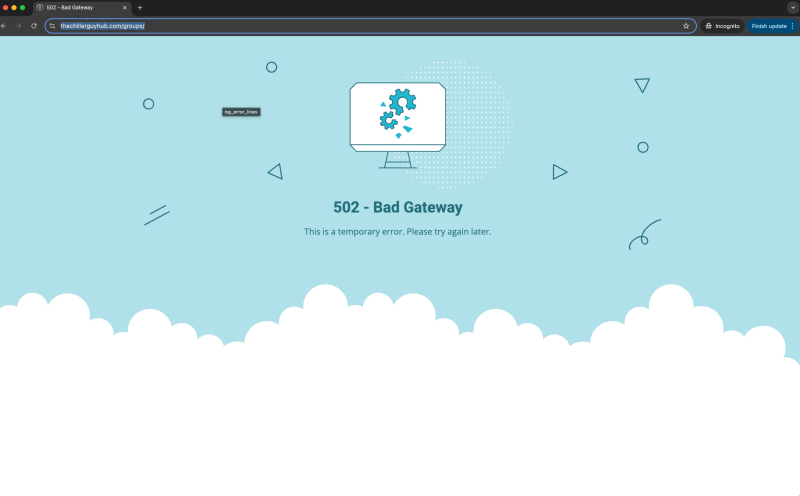Click the 502 - Bad Gateway heading
The image size is (800, 496).
point(398,207)
